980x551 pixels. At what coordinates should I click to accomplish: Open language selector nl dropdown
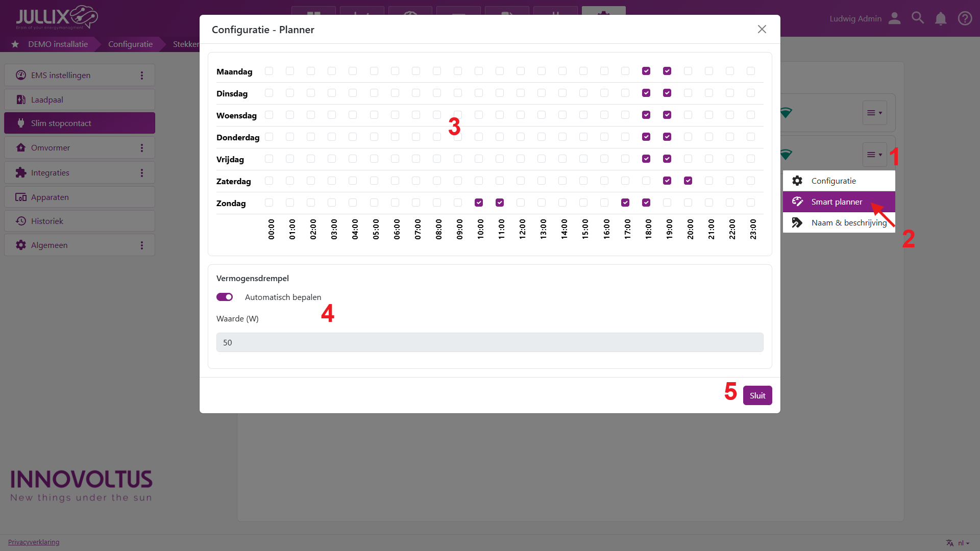point(962,543)
